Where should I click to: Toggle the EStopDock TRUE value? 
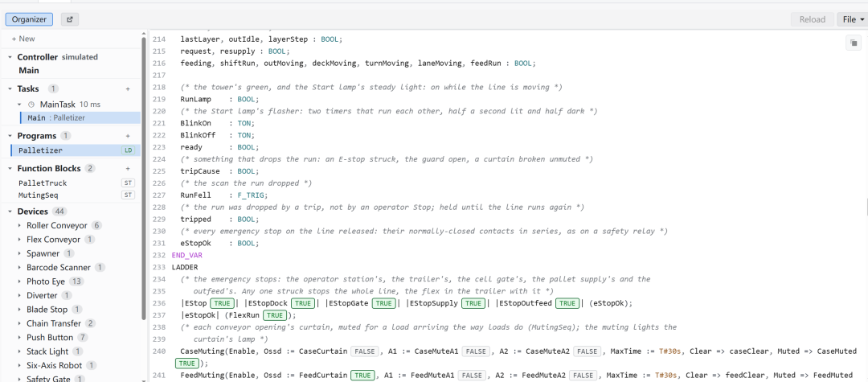coord(303,303)
